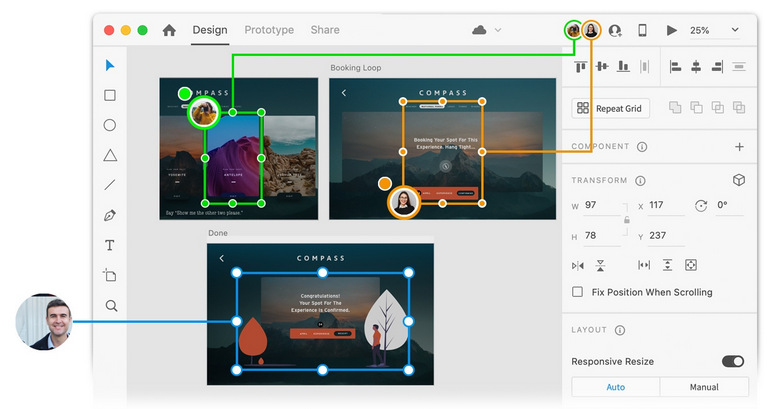Select the Text tool
This screenshot has height=409, width=767.
(x=110, y=245)
